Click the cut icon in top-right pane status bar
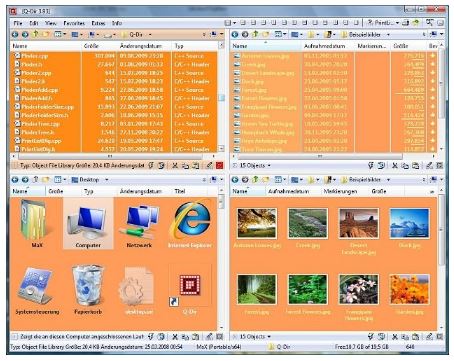 (395, 165)
